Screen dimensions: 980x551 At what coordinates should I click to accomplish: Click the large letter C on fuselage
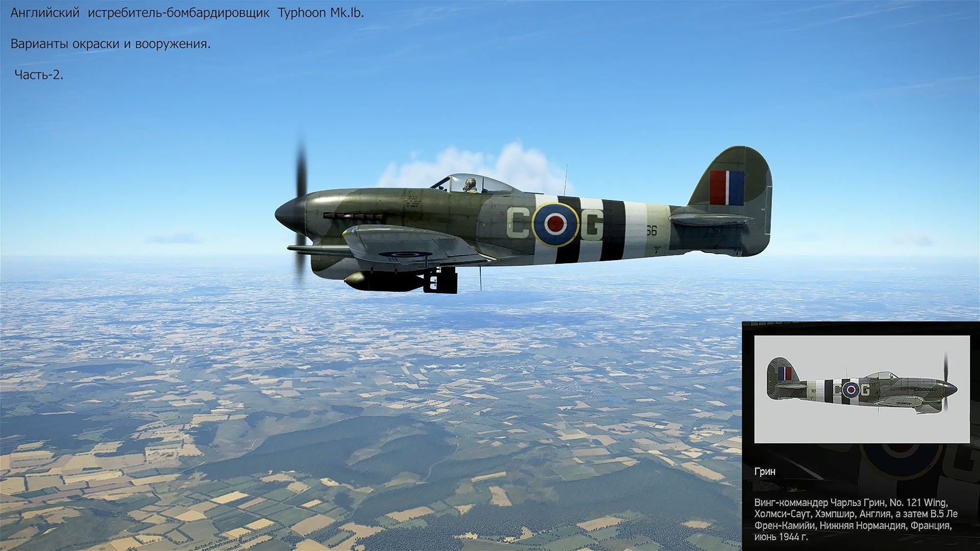518,223
